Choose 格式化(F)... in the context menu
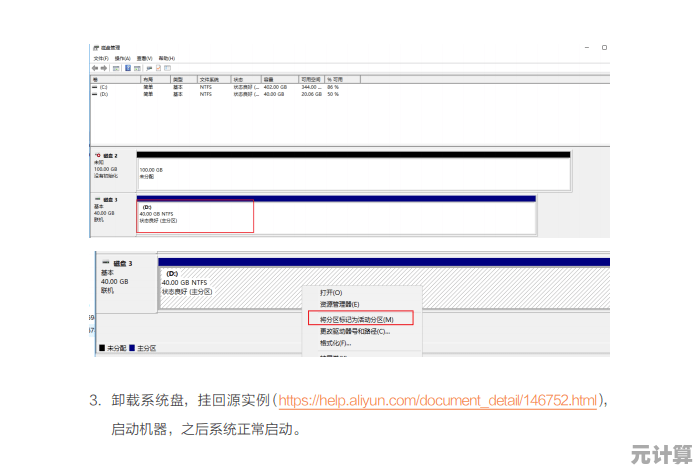 coord(335,343)
